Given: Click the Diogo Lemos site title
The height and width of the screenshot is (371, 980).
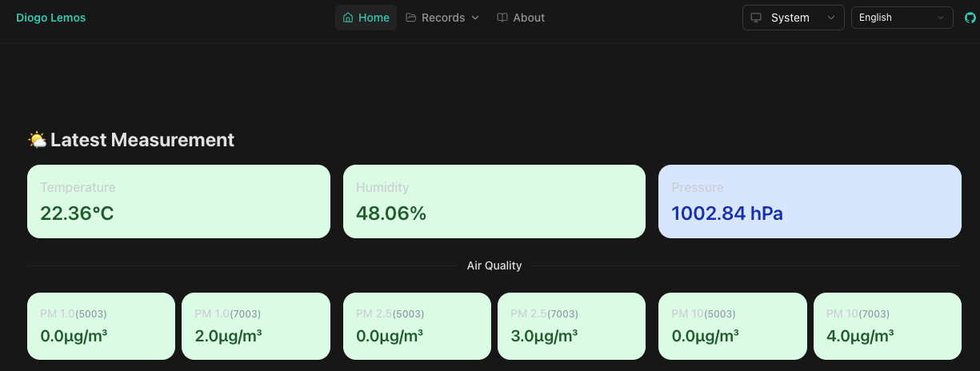Looking at the screenshot, I should pos(51,18).
